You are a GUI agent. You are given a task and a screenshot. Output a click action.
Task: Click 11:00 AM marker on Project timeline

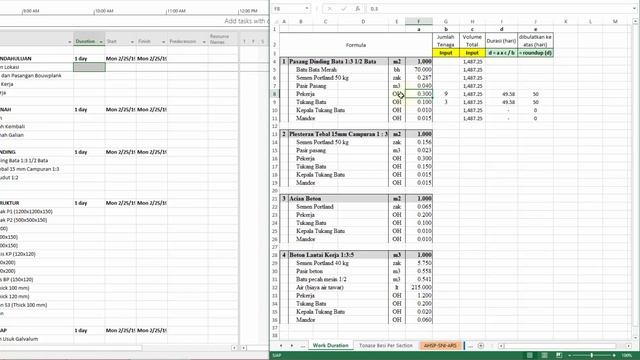(176, 11)
